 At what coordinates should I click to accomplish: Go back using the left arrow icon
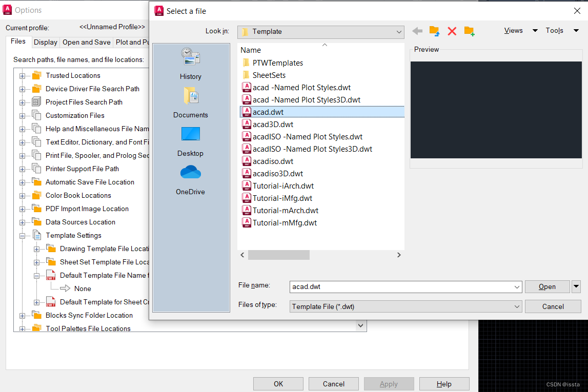tap(417, 31)
